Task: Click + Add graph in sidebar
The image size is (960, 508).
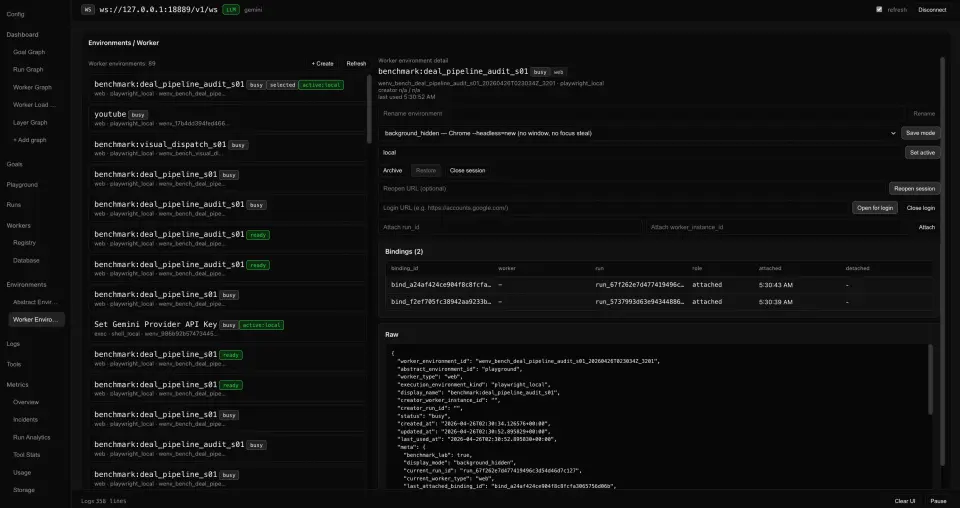Action: click(x=29, y=140)
